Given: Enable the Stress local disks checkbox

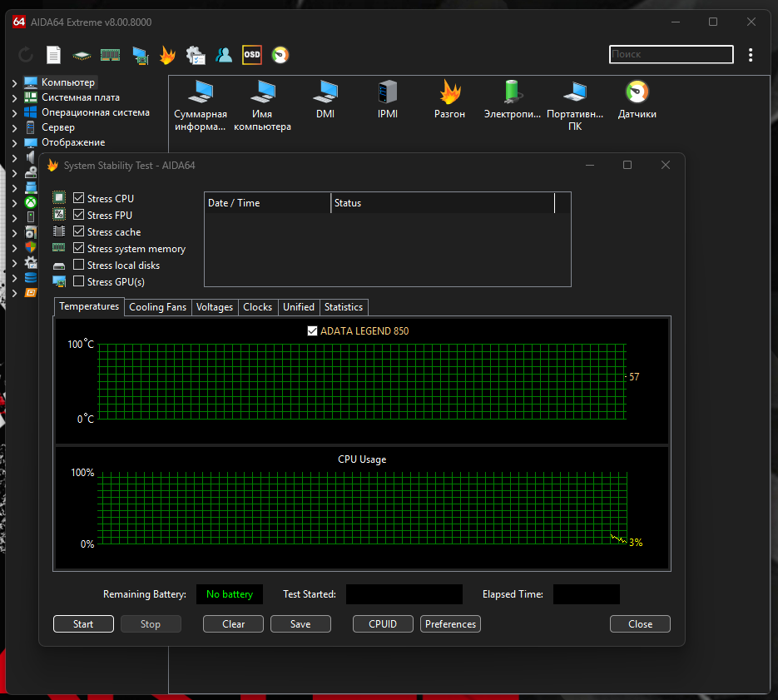Looking at the screenshot, I should [x=79, y=265].
